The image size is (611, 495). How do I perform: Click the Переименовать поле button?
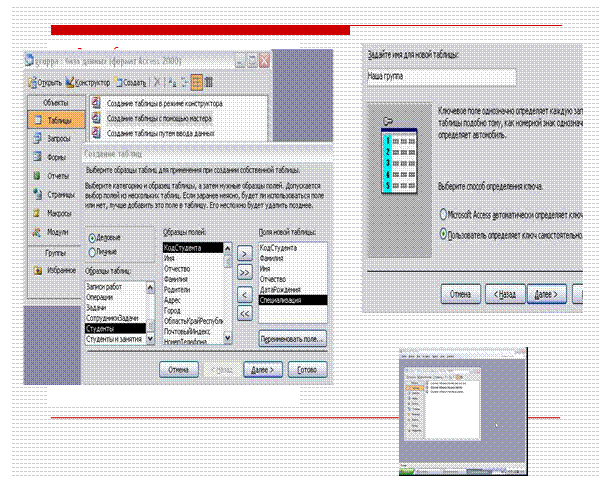click(292, 337)
